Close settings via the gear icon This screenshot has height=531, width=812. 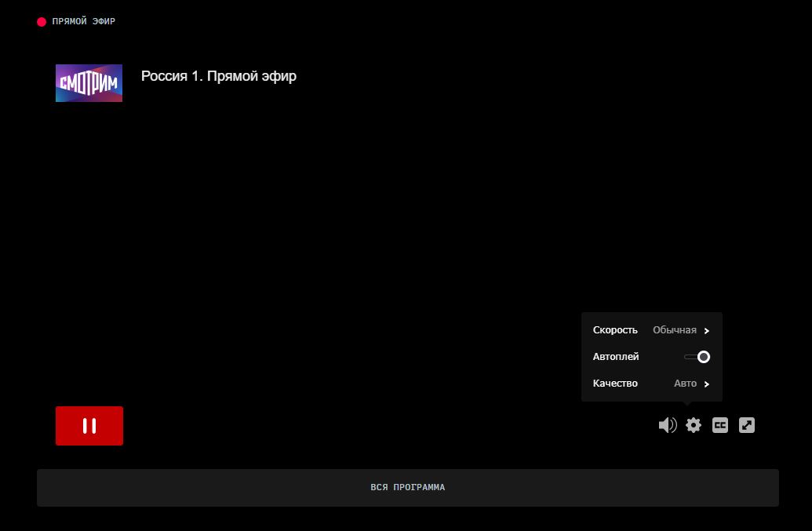point(694,425)
